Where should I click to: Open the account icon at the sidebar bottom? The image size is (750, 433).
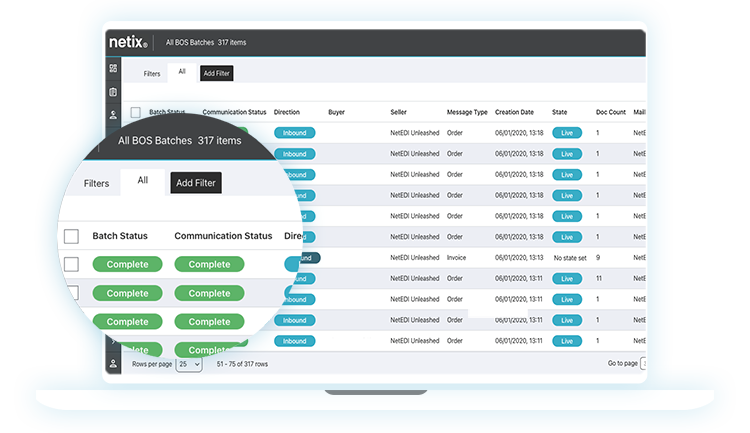113,364
